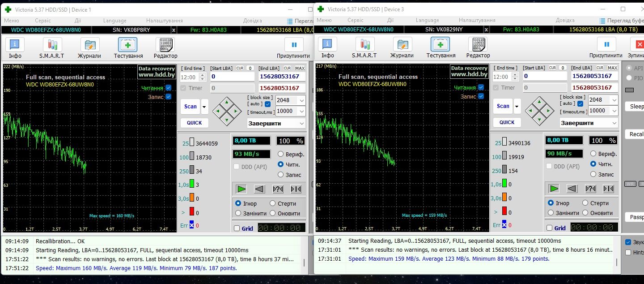644x284 pixels.
Task: Click Scan button in Device 1
Action: click(191, 107)
